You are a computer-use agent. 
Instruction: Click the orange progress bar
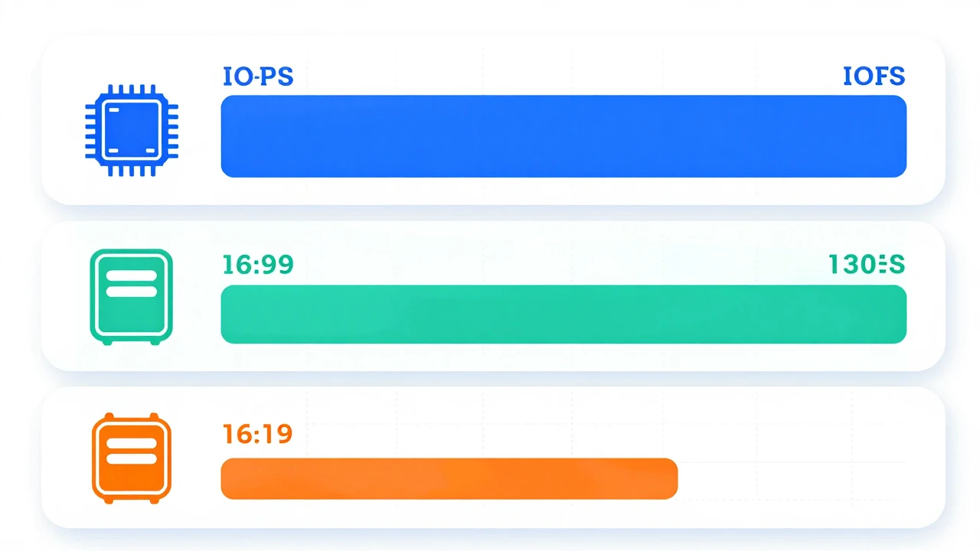click(449, 478)
